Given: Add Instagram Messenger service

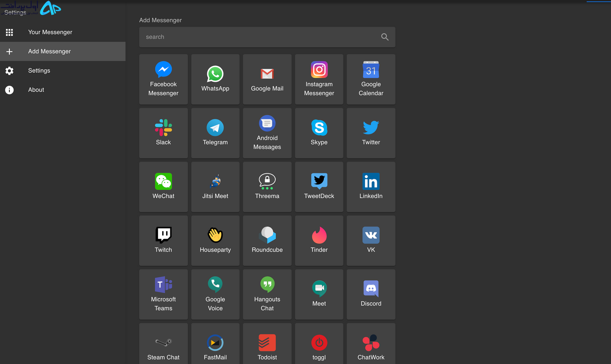Looking at the screenshot, I should click(319, 79).
